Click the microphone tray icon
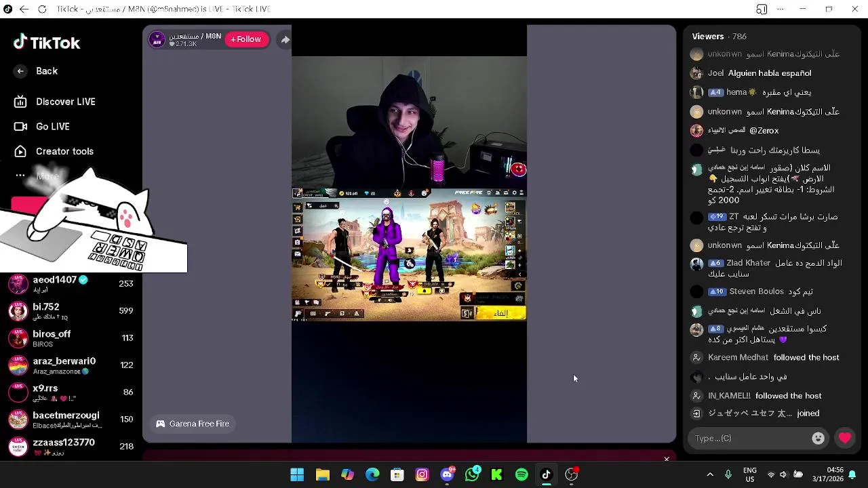 pos(728,474)
